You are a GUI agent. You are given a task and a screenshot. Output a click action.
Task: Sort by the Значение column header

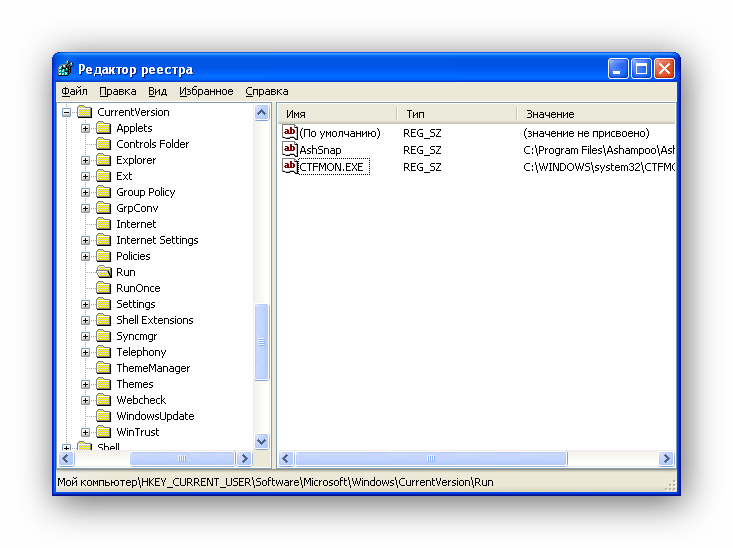596,114
